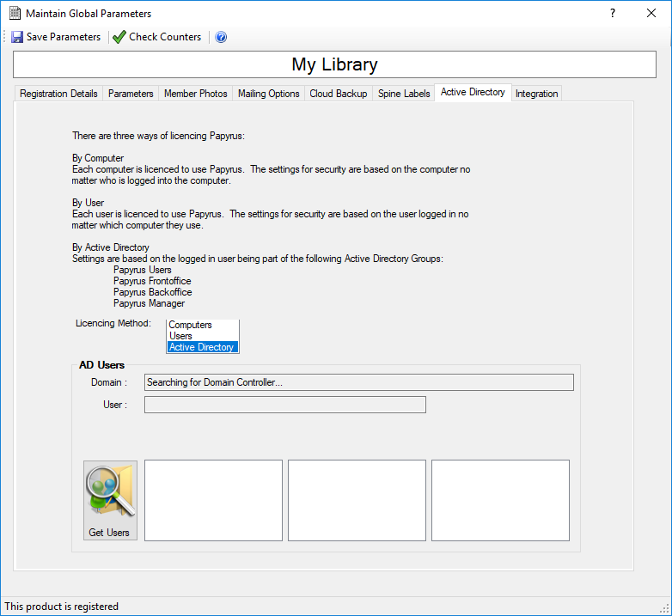Open the Integration tab
This screenshot has width=672, height=616.
(x=536, y=94)
